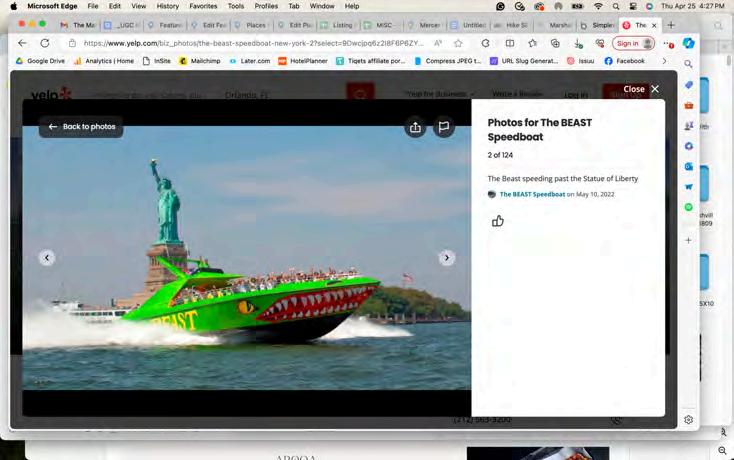Open Compress JPEG bookmark
The height and width of the screenshot is (460, 734).
[x=448, y=61]
